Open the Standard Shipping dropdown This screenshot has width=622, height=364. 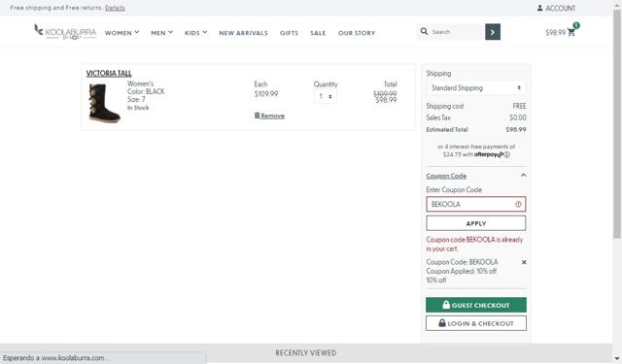(x=476, y=88)
